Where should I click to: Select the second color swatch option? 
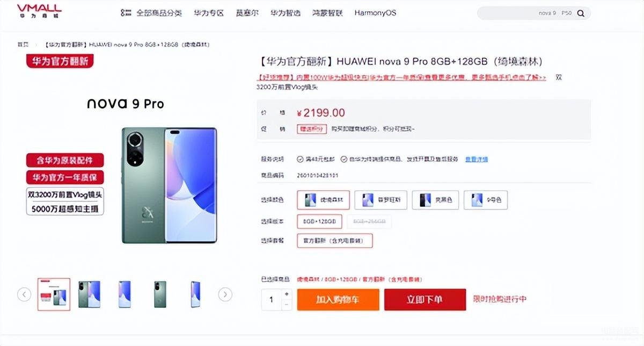point(380,200)
